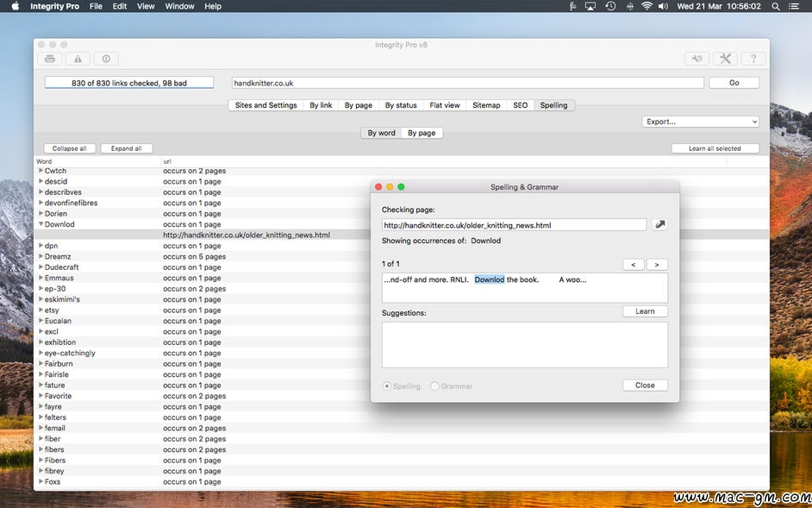Image resolution: width=812 pixels, height=508 pixels.
Task: Open the crossed tools preferences icon
Action: (725, 59)
